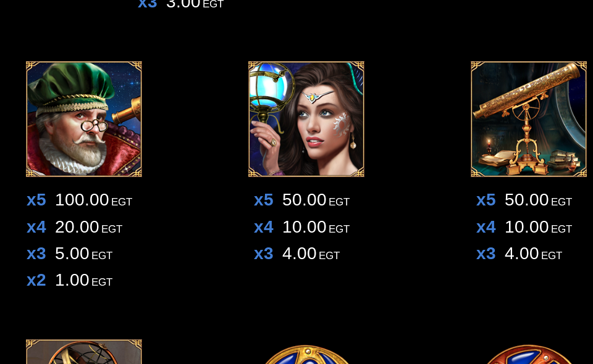Screen dimensions: 593x364
Task: Select the woman symbol x4 10.00 EGT payout
Action: coord(302,227)
